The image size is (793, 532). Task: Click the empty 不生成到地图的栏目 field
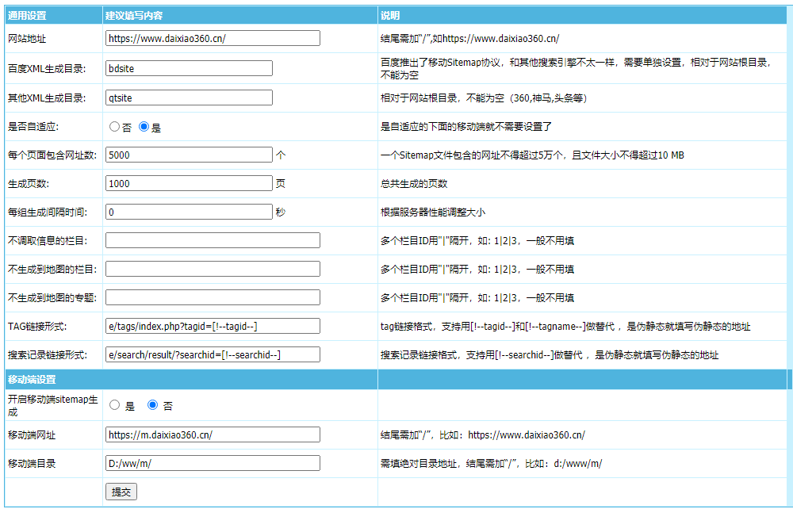point(213,269)
